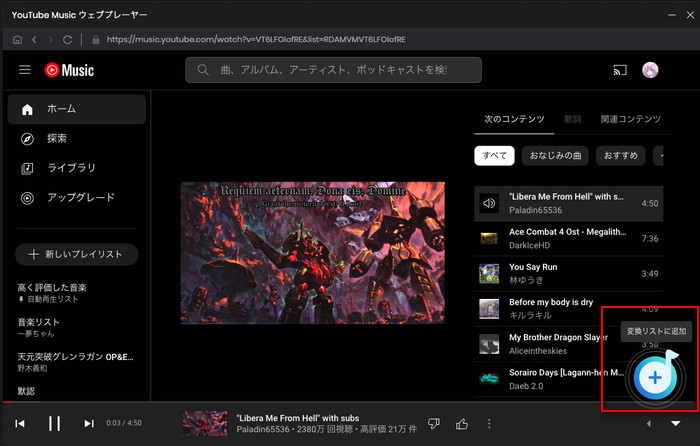Click the song progress bar

coord(350,402)
